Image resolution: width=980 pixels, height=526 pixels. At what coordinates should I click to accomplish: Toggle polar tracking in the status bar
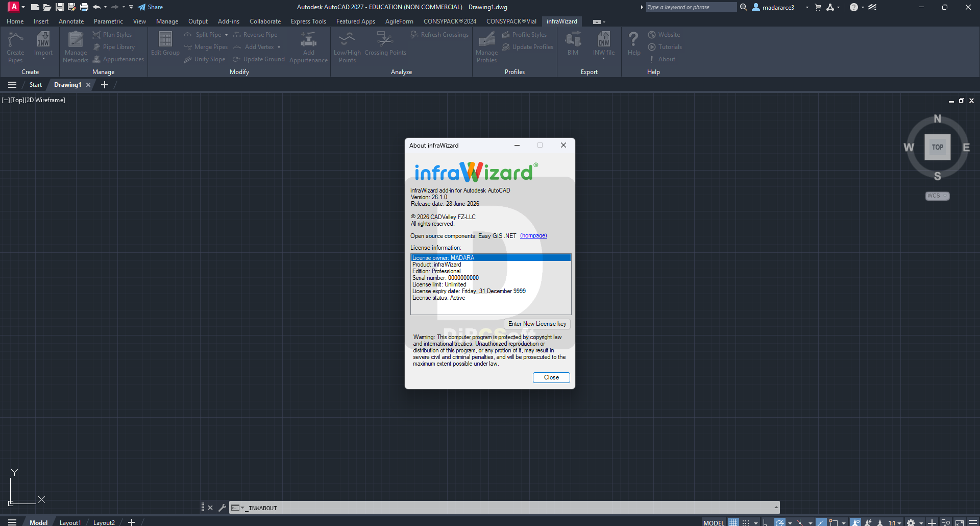point(779,522)
